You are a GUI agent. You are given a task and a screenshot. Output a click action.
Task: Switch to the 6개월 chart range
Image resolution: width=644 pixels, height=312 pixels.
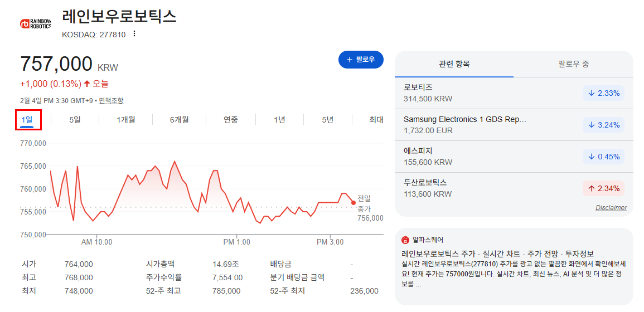179,120
